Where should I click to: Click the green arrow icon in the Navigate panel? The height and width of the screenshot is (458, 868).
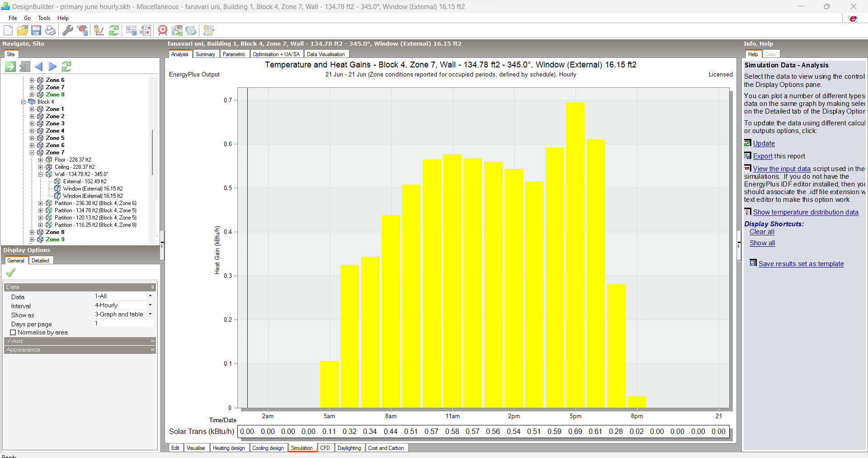(x=10, y=67)
